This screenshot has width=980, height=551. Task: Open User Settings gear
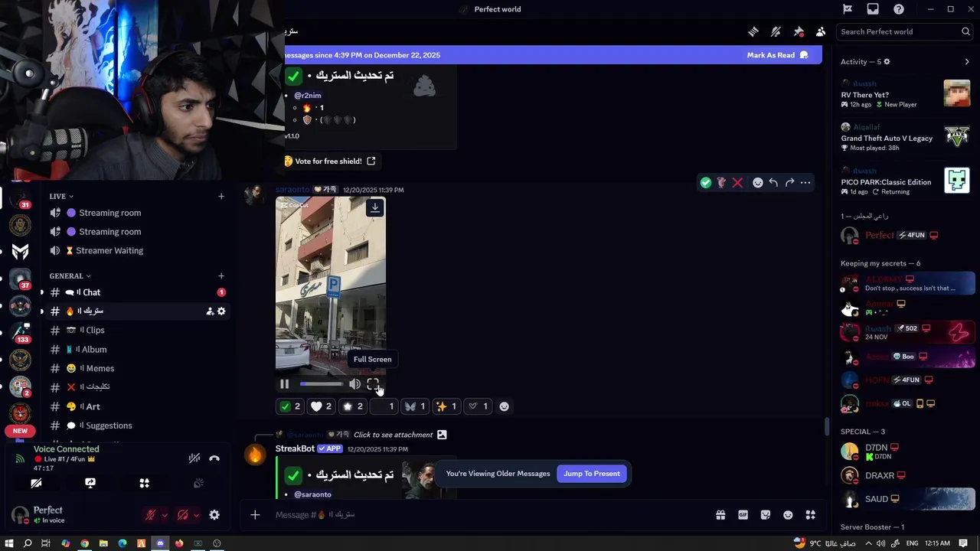click(x=214, y=515)
